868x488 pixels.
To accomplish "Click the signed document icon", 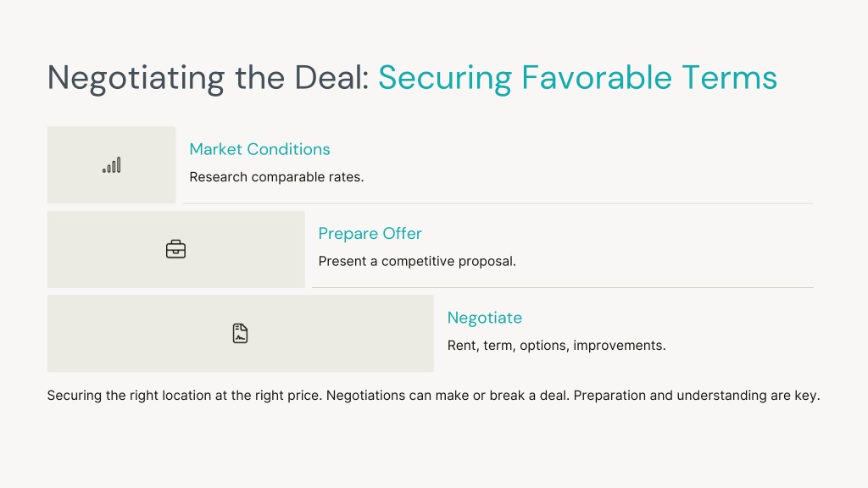I will pyautogui.click(x=240, y=333).
